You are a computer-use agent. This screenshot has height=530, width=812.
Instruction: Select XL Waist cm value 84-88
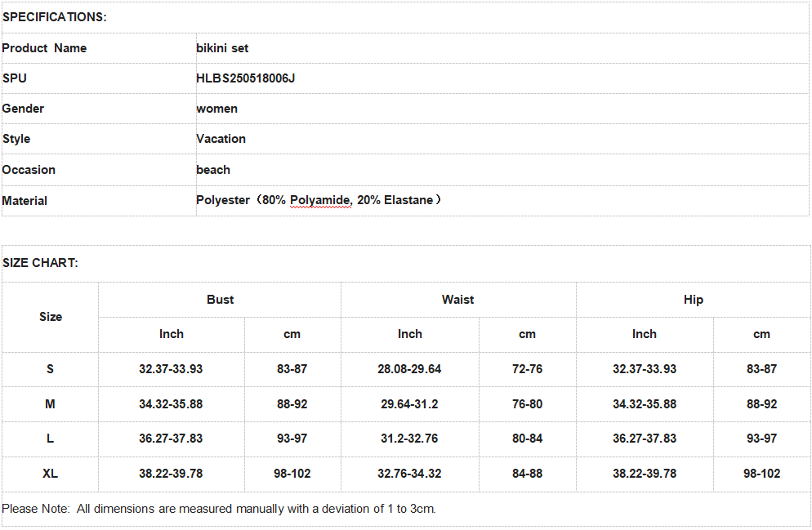coord(527,474)
